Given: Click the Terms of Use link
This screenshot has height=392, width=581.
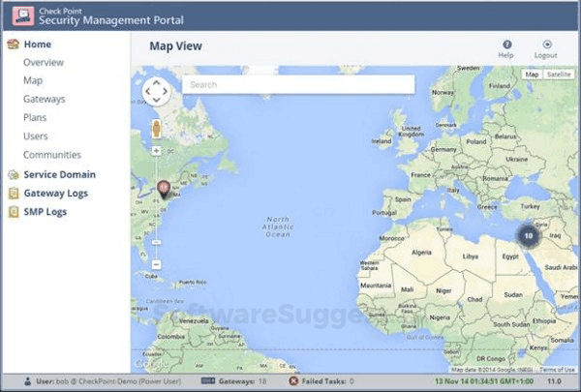Looking at the screenshot, I should point(557,370).
